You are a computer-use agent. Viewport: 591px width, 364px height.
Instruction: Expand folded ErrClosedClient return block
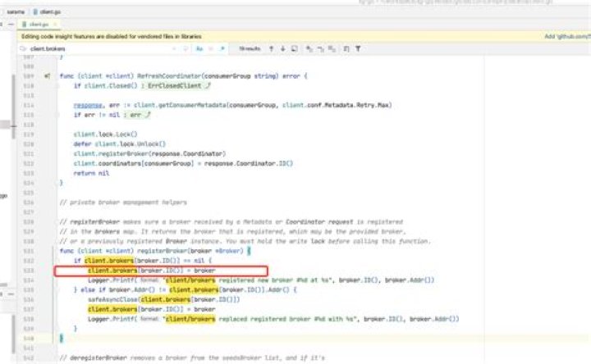(174, 86)
